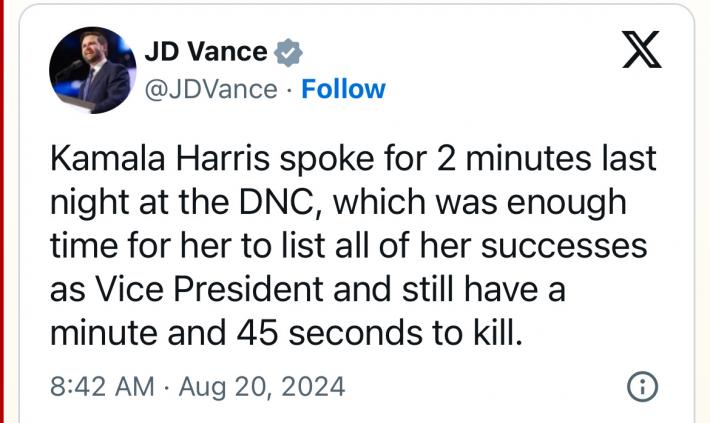Click the tweet's first line of text

(353, 159)
